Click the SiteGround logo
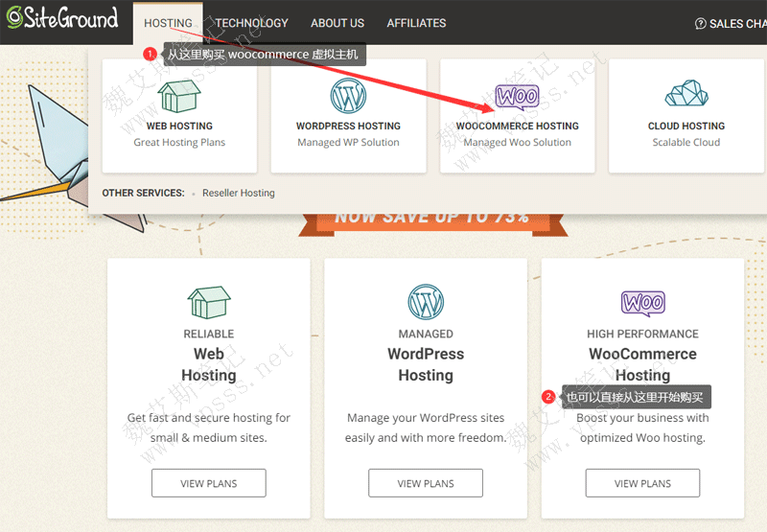This screenshot has height=532, width=767. (62, 17)
